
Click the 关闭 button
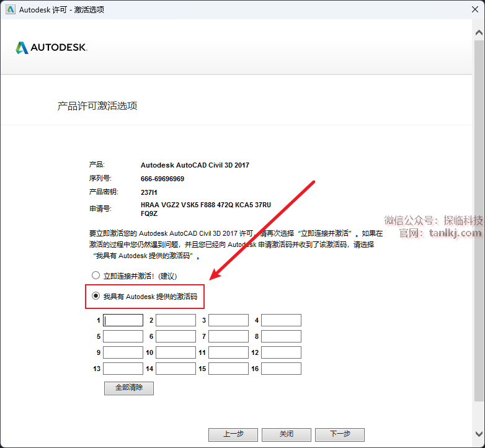287,435
